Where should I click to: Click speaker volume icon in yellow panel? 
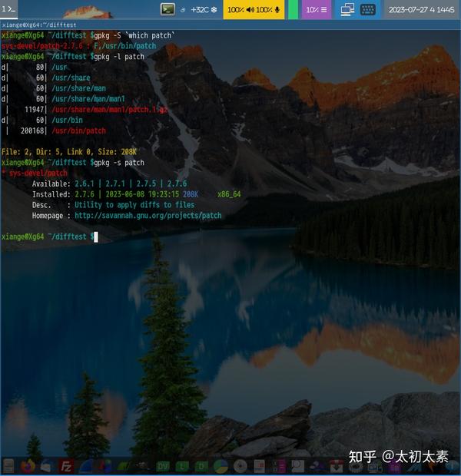(x=250, y=10)
